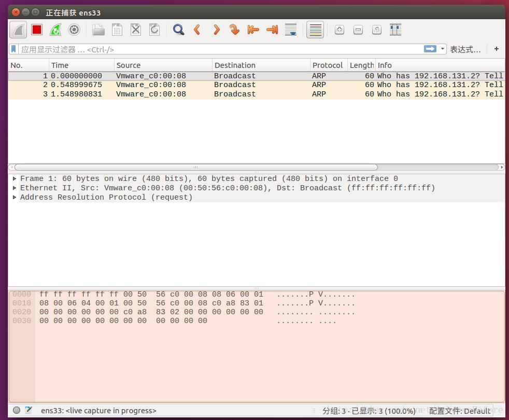Click the 表达式 expression button
Screen dimensions: 509x420
click(x=465, y=49)
